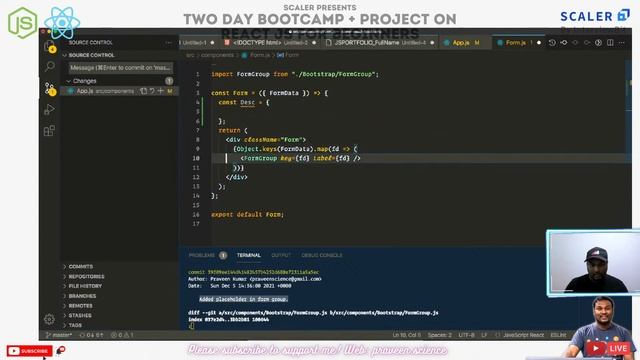Open the Run and Debug view
Viewport: 640px width, 360px height.
click(49, 109)
